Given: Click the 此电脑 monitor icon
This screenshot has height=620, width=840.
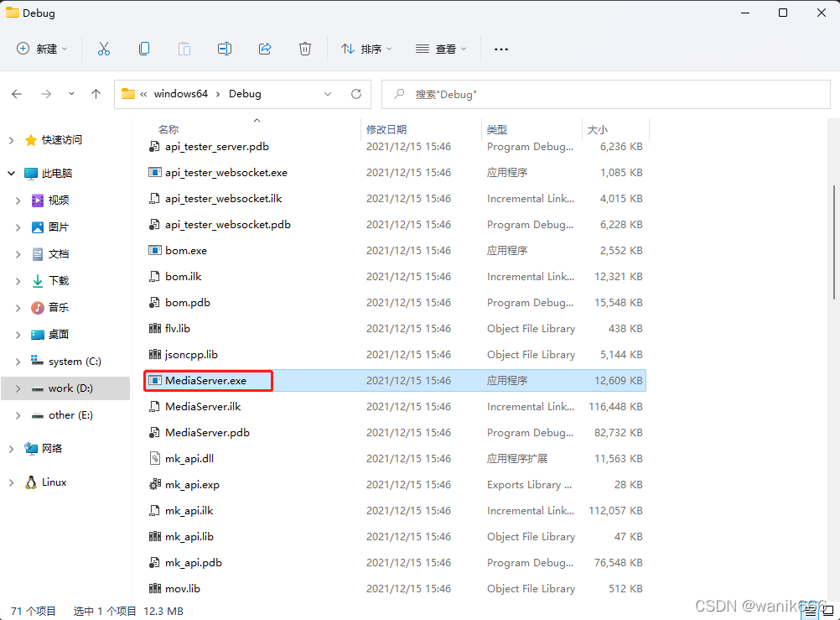Looking at the screenshot, I should (31, 173).
